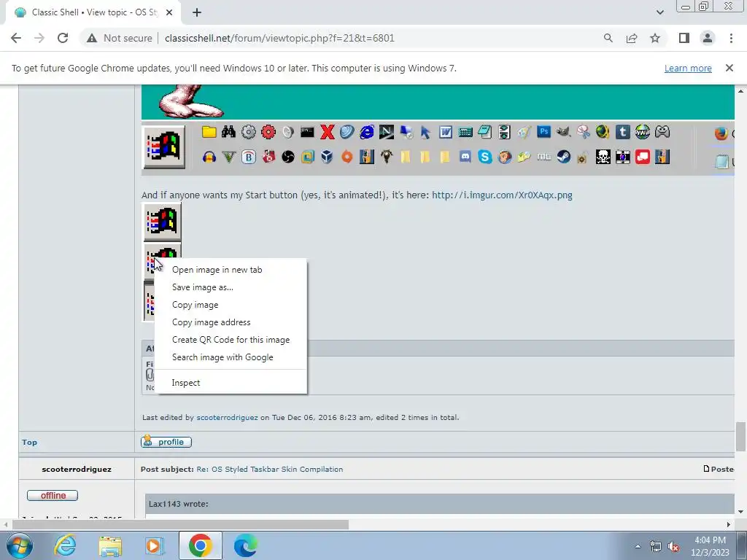Open Microsoft Edge from the taskbar
747x560 pixels.
[x=245, y=545]
